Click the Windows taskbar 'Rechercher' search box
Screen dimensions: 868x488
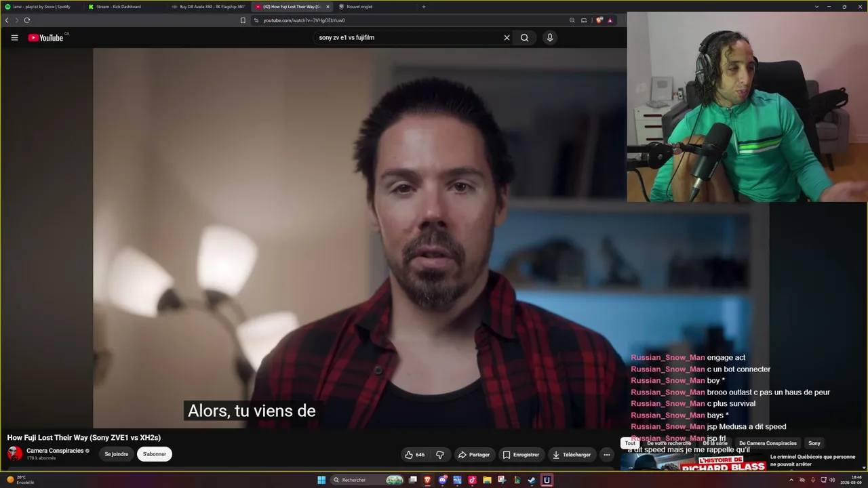(x=368, y=480)
